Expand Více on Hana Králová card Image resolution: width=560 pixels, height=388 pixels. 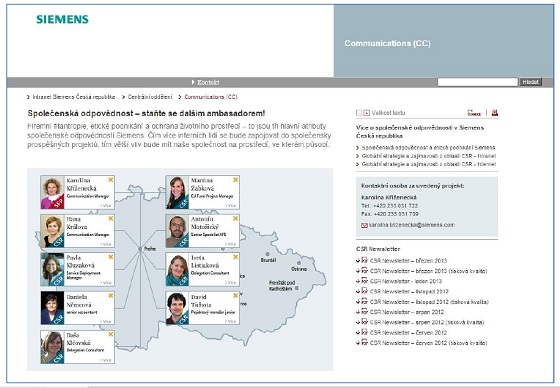(106, 244)
